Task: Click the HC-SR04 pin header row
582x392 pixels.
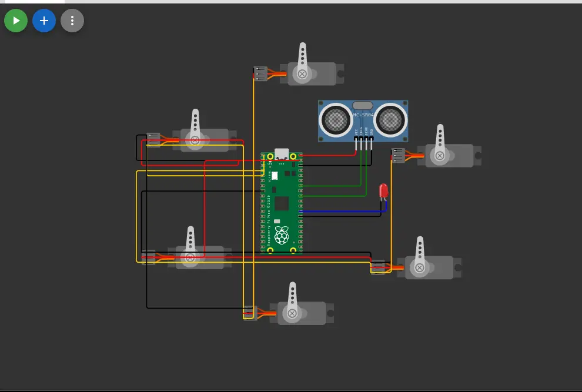Action: click(363, 139)
